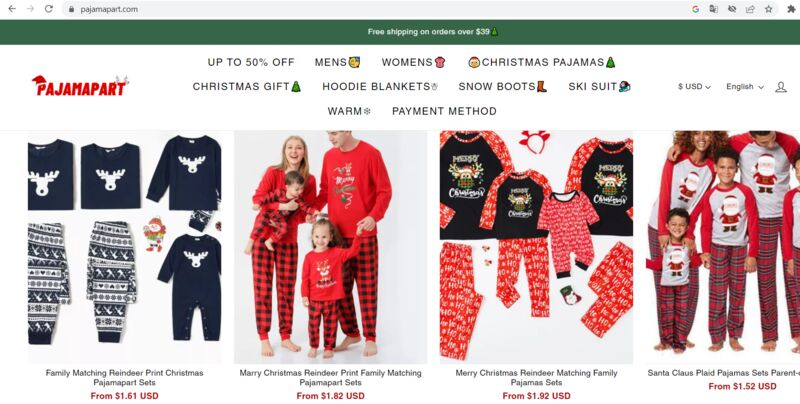Click the browser back arrow
This screenshot has height=404, width=800.
pos(12,9)
